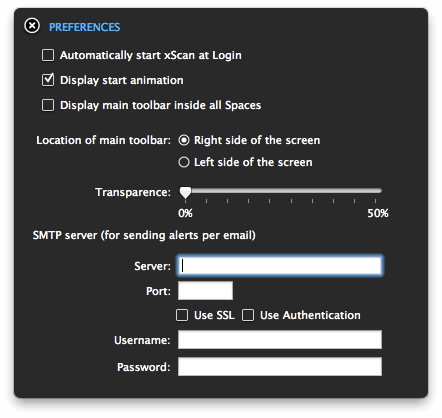Enable automatically start xScan at Login
Image resolution: width=442 pixels, height=418 pixels.
[48, 55]
